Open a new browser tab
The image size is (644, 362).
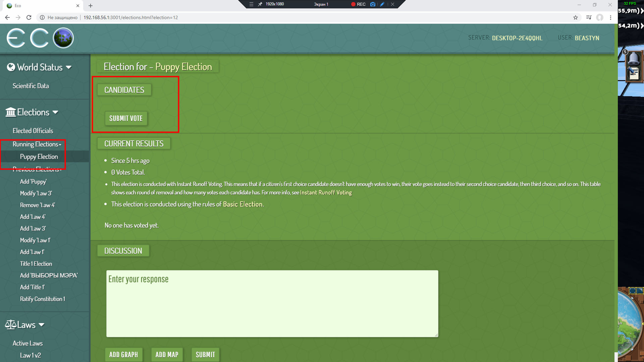pyautogui.click(x=91, y=6)
